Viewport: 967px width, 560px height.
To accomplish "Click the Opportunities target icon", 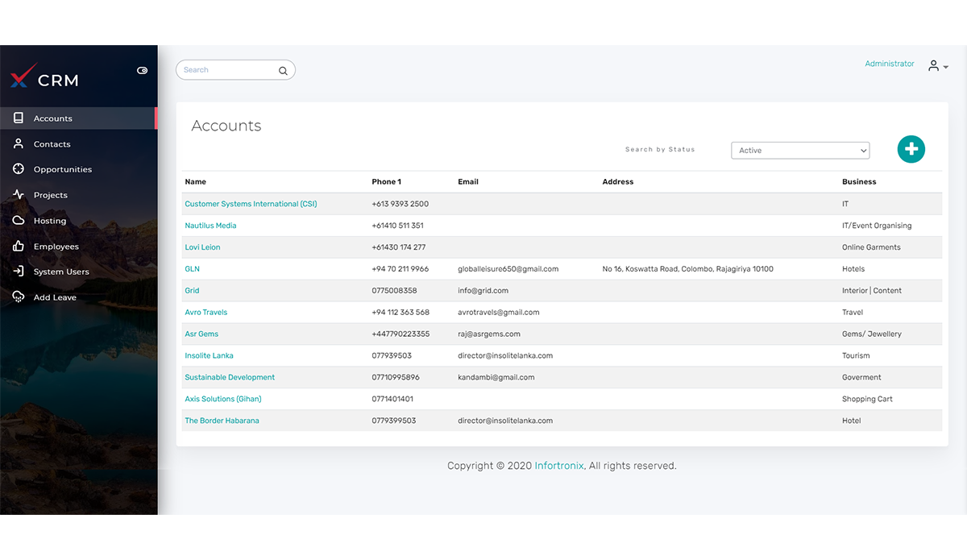I will tap(19, 169).
